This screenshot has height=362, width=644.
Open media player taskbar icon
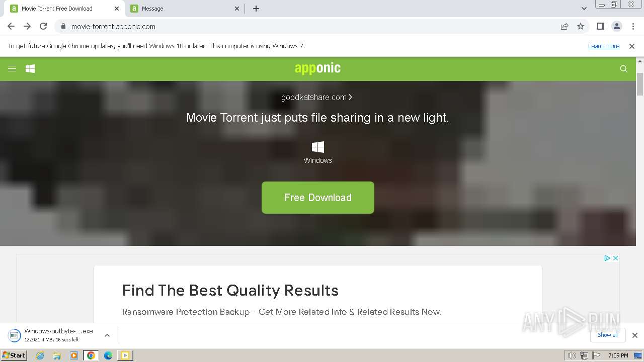pos(74,355)
